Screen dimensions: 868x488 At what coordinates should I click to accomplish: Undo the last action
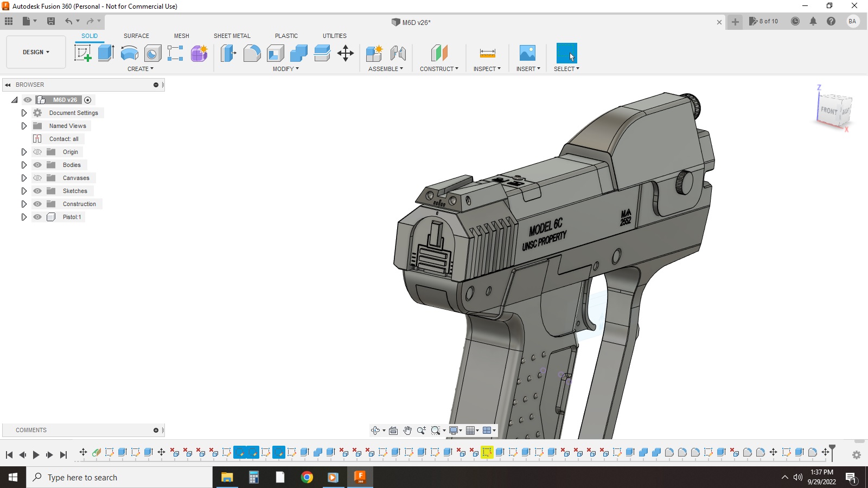click(69, 21)
